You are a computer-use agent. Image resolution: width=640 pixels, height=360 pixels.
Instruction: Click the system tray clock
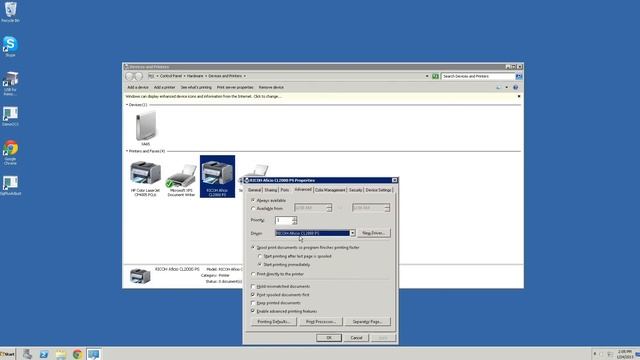625,354
